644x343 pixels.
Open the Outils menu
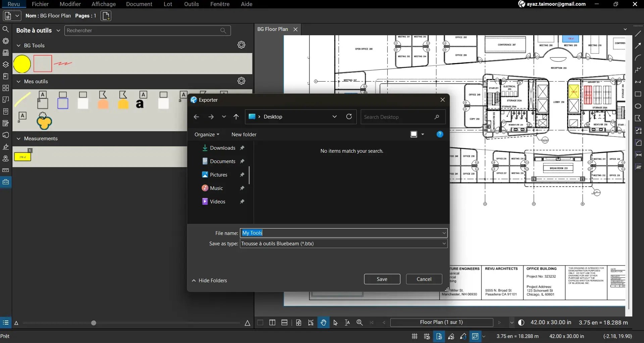point(191,4)
